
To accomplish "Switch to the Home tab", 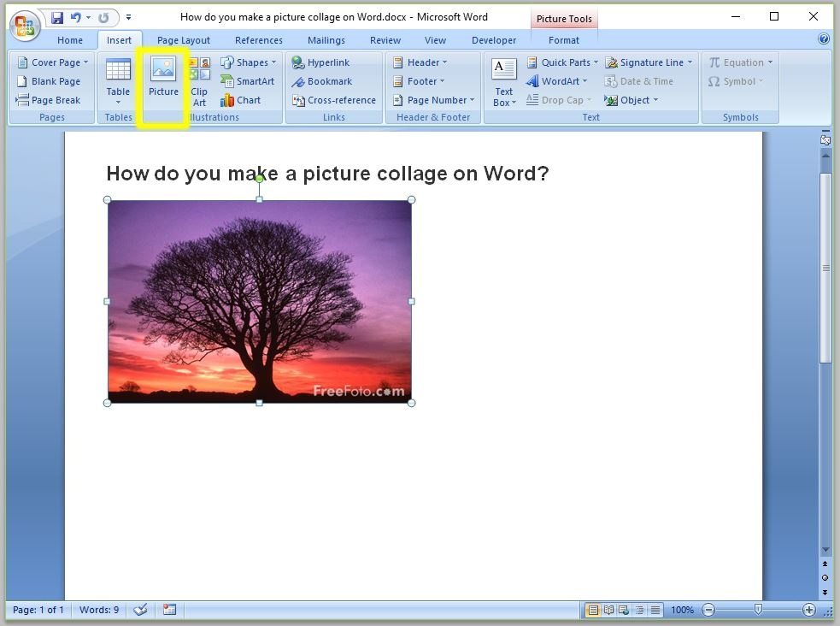I will tap(70, 40).
